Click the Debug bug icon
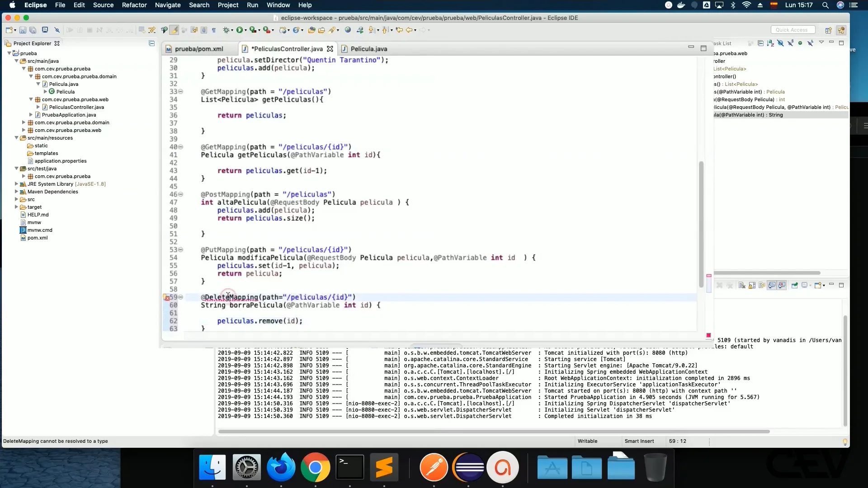 tap(226, 30)
